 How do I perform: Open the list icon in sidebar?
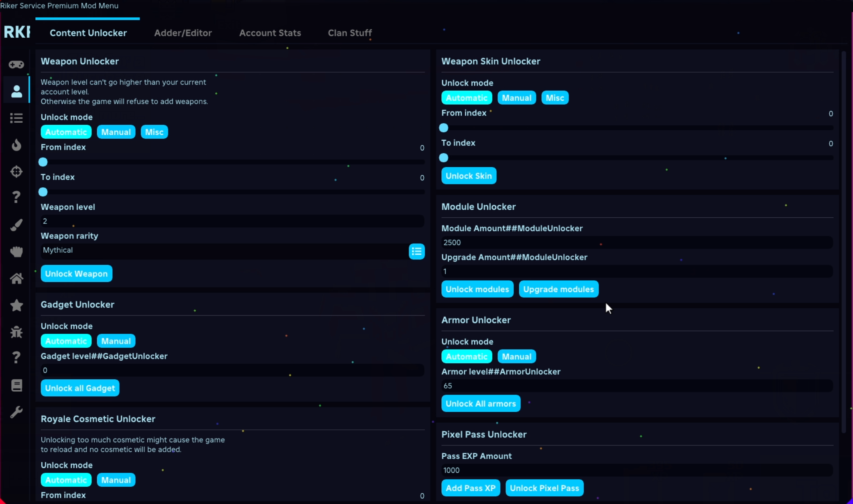(x=16, y=118)
